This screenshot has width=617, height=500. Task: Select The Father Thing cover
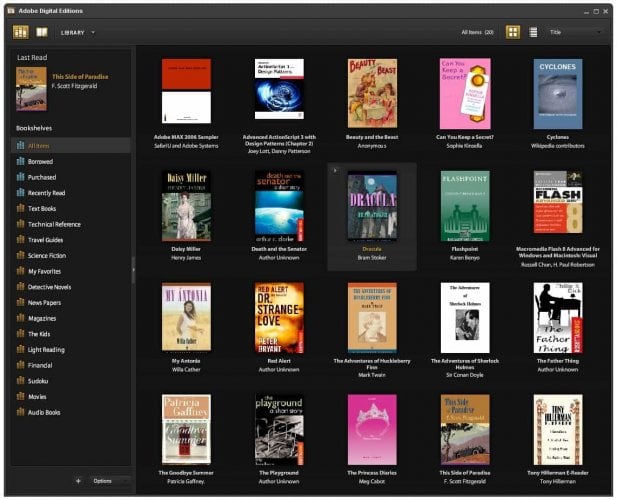tap(558, 317)
